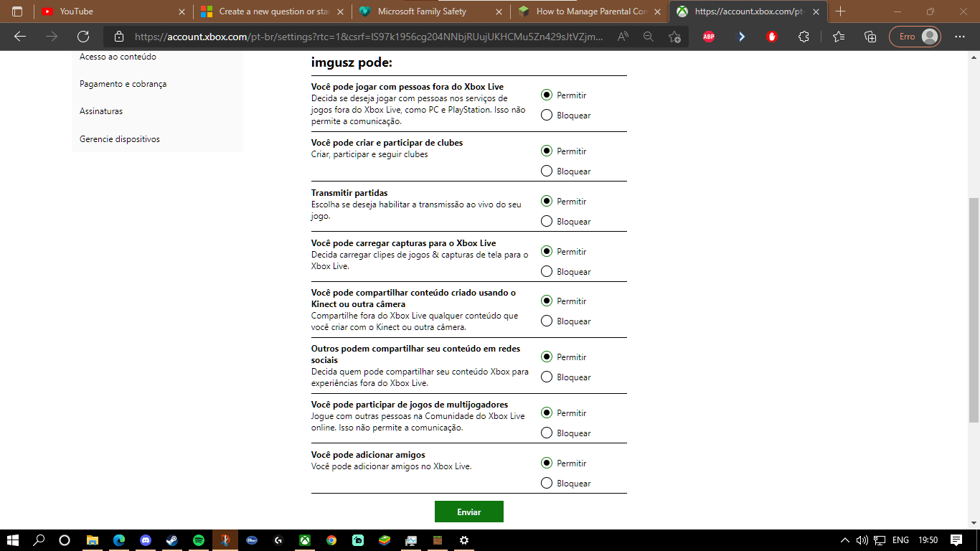Open the red hand blocker extension
This screenshot has width=980, height=551.
point(772,37)
